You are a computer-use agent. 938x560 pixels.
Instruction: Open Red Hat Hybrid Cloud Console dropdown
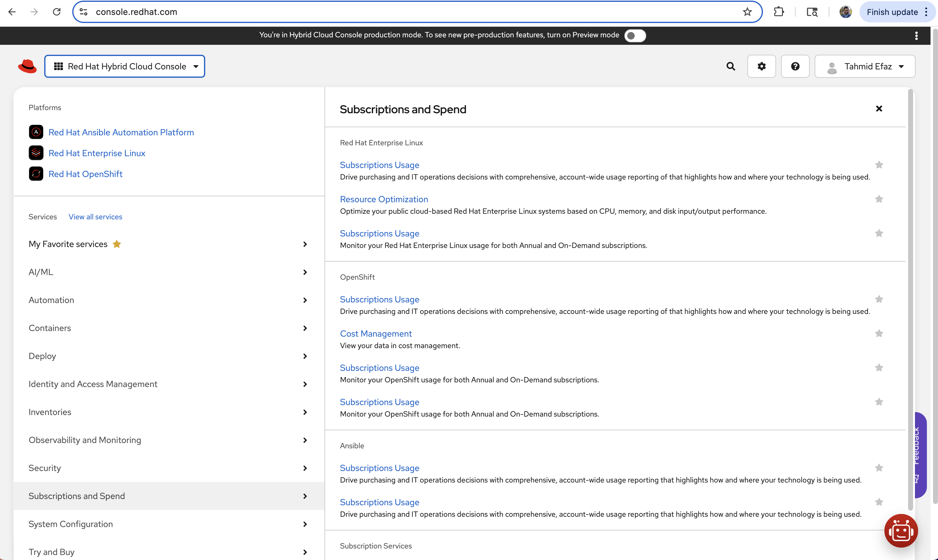125,66
